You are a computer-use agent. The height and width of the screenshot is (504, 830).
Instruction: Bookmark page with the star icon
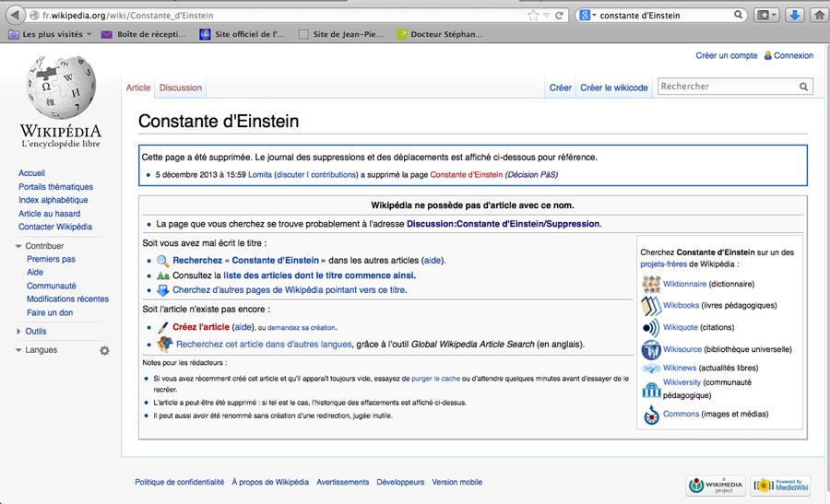point(533,16)
